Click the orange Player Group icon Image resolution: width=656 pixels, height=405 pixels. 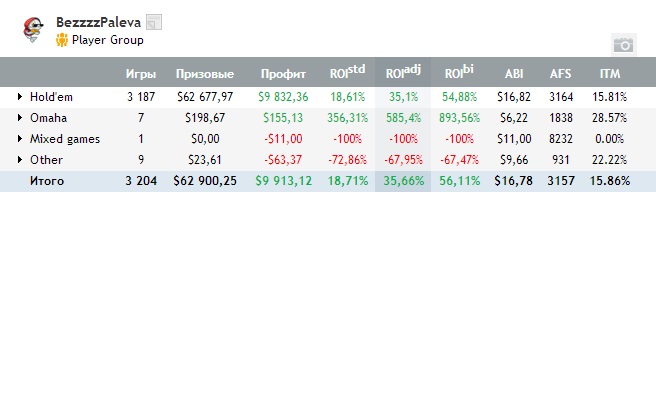point(62,40)
